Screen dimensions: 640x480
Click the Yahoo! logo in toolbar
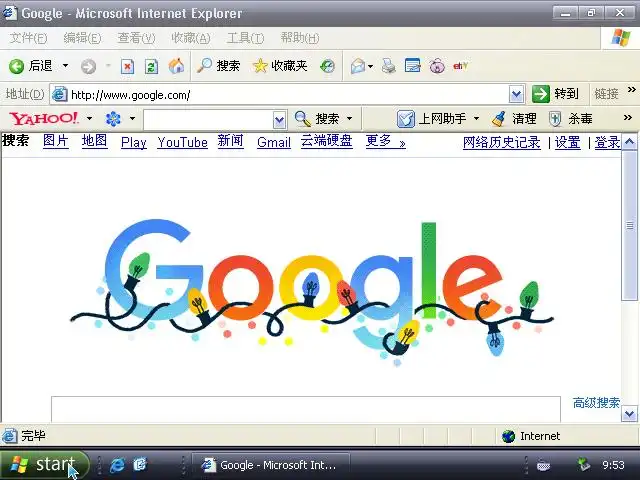click(x=44, y=118)
